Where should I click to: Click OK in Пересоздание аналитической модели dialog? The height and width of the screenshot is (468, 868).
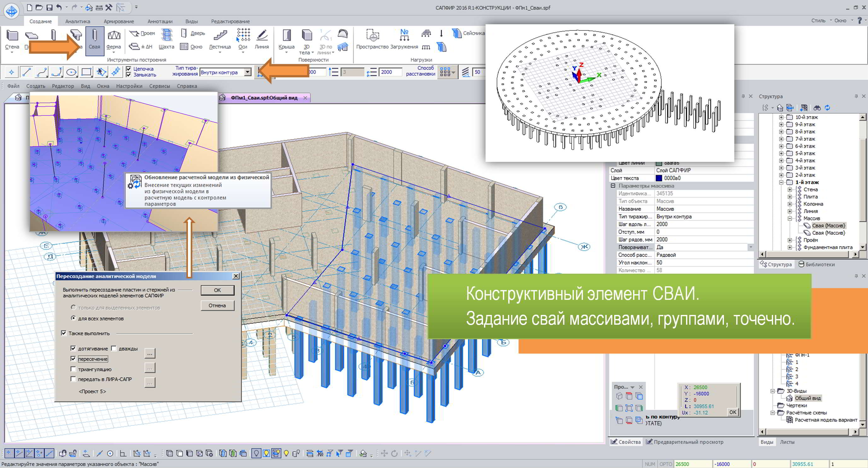(217, 290)
